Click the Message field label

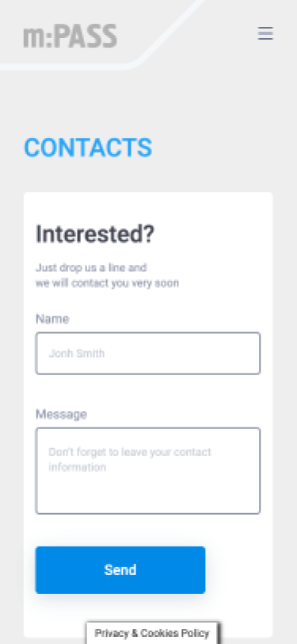[x=61, y=414]
